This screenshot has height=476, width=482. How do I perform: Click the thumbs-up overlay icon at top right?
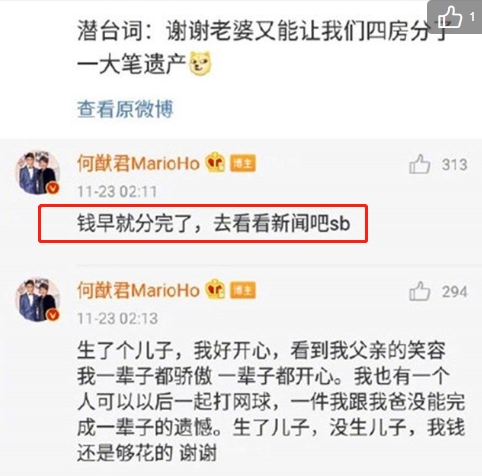tap(449, 16)
